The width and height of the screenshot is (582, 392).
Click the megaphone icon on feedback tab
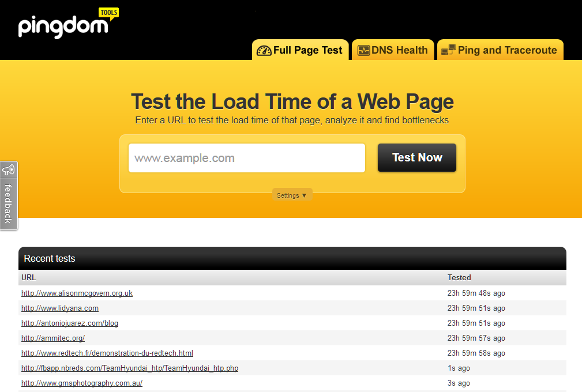click(9, 170)
